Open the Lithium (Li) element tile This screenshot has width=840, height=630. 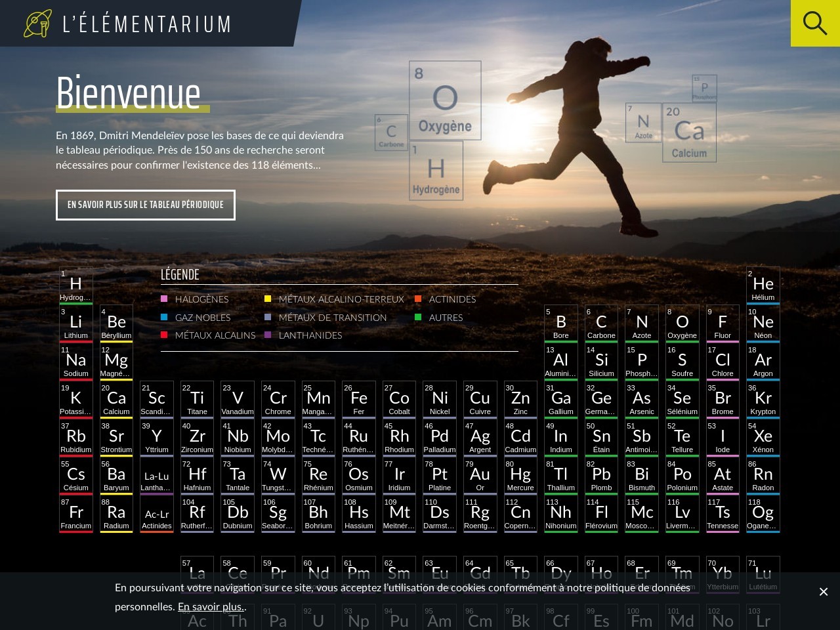[76, 324]
